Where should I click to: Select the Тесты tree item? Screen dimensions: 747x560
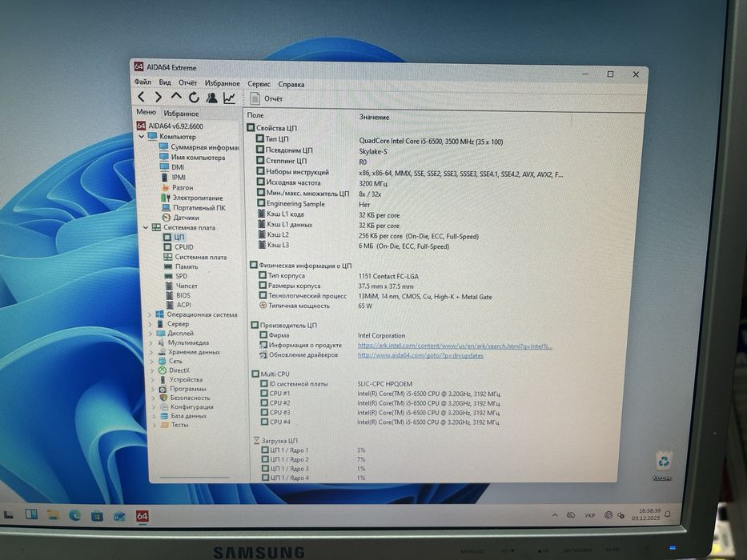(175, 425)
